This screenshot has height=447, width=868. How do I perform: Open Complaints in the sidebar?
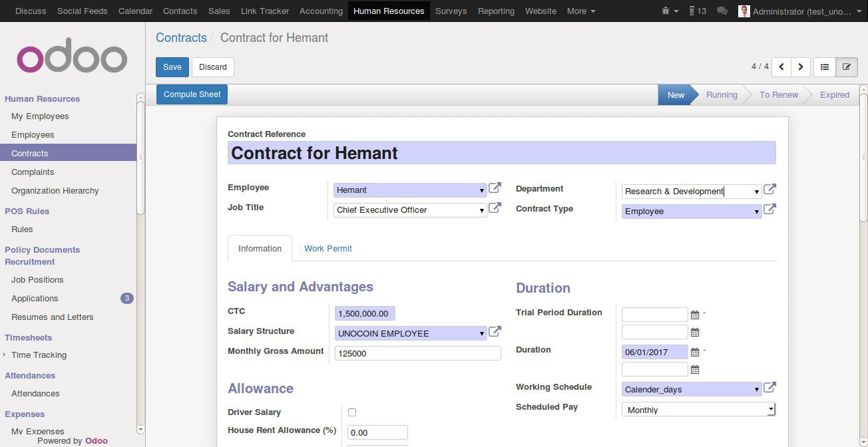click(33, 172)
